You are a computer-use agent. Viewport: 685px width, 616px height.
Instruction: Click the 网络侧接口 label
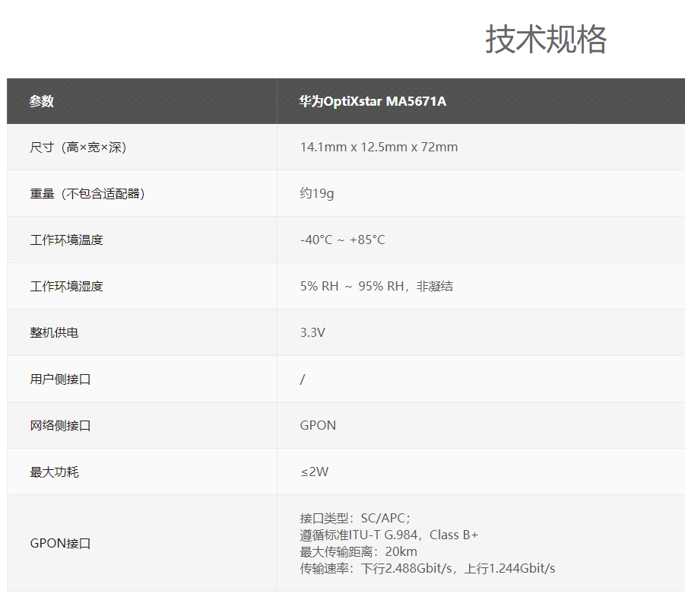pos(60,425)
